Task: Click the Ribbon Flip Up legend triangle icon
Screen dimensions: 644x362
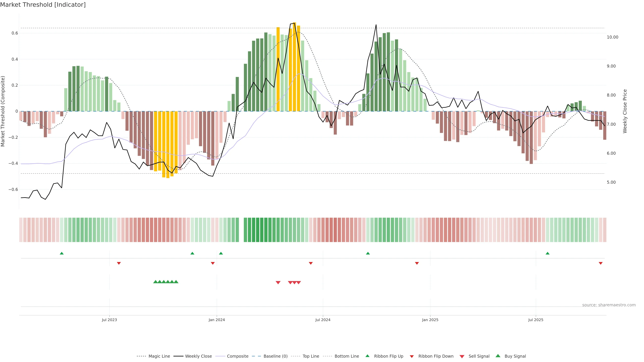Action: coord(367,356)
